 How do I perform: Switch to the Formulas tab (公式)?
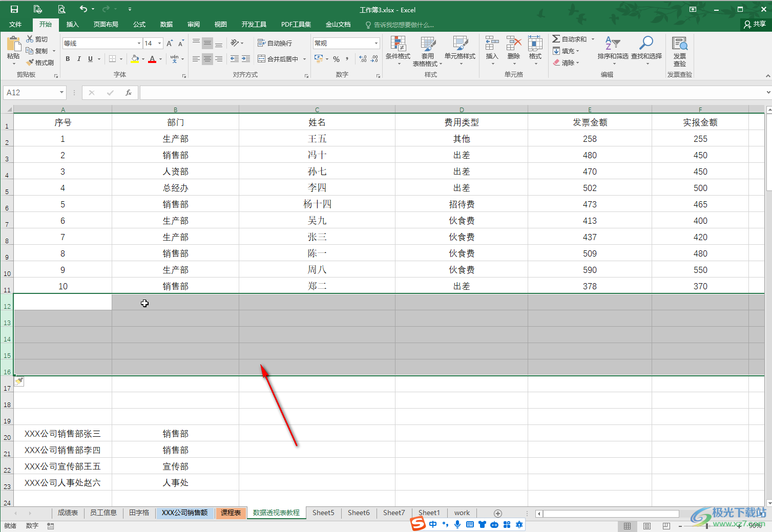(139, 24)
